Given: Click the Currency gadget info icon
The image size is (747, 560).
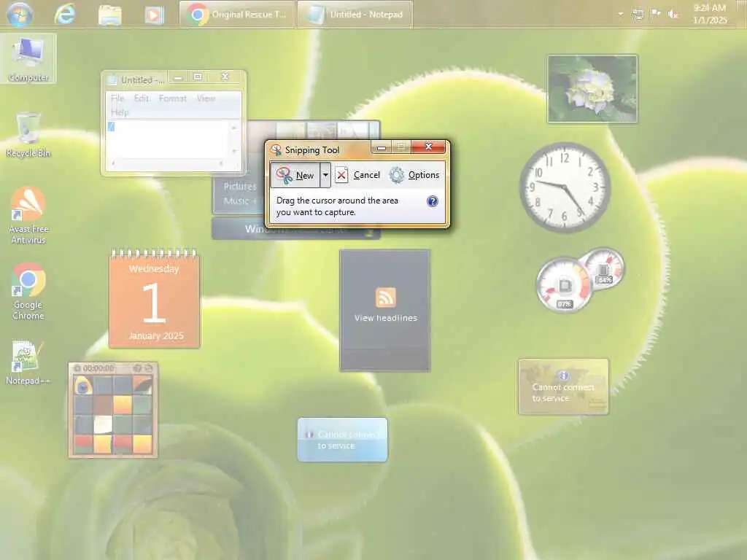Looking at the screenshot, I should click(x=562, y=376).
